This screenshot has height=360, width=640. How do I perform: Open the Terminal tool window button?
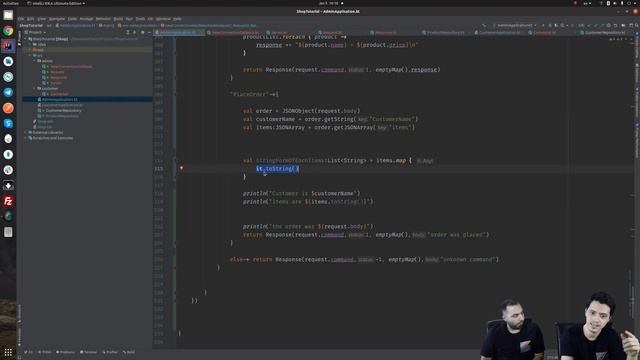coord(89,352)
